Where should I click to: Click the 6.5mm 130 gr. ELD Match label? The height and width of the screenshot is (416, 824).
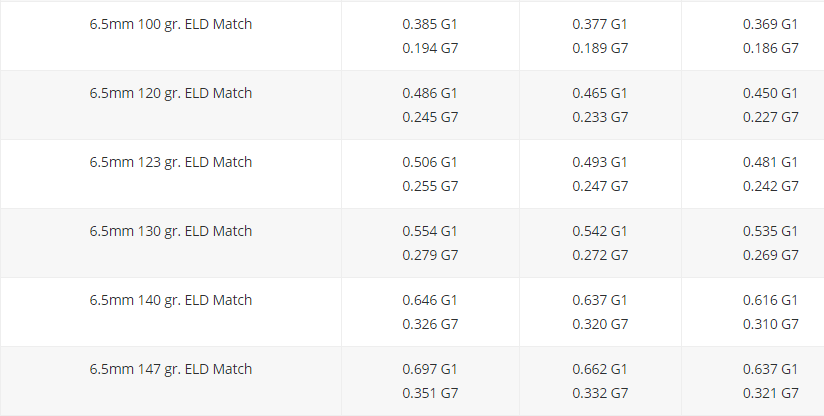click(171, 232)
